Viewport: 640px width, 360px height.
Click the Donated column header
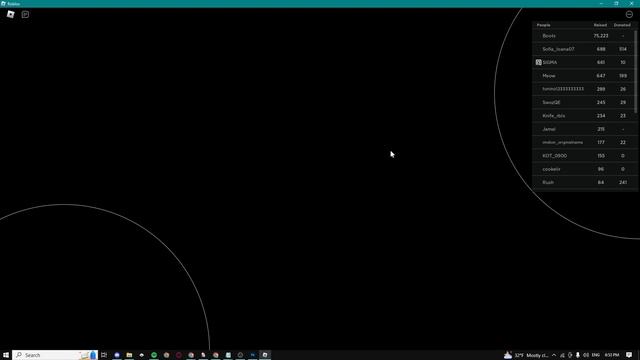coord(622,25)
